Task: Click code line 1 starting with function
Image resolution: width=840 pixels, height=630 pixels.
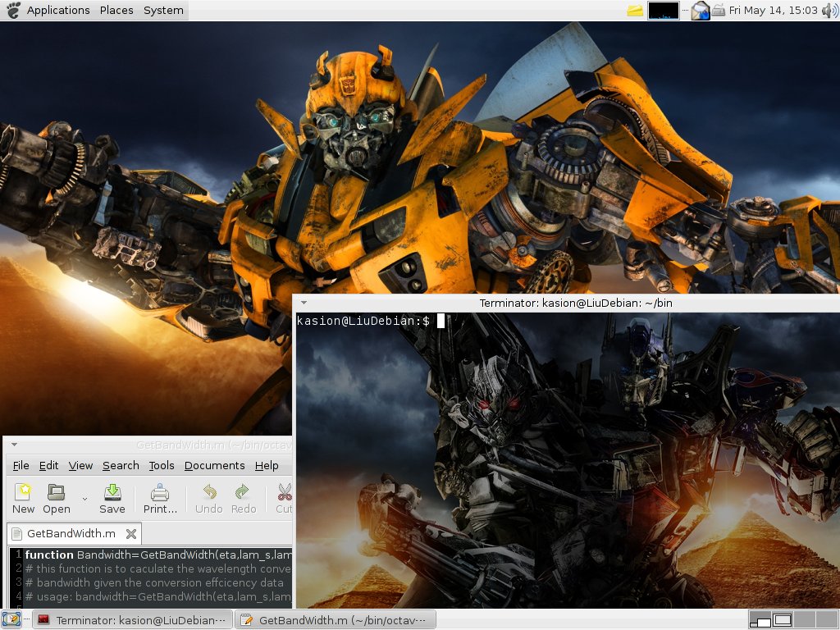Action: tap(158, 555)
